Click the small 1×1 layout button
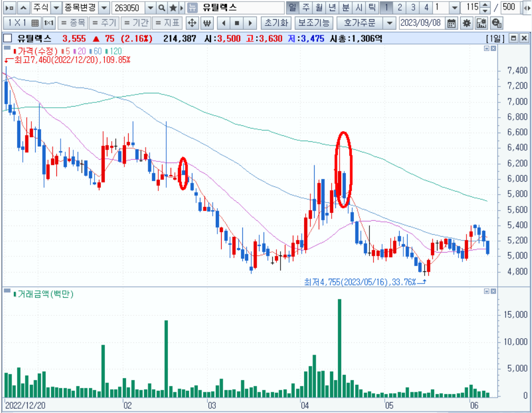This screenshot has height=413, width=532. [x=49, y=23]
